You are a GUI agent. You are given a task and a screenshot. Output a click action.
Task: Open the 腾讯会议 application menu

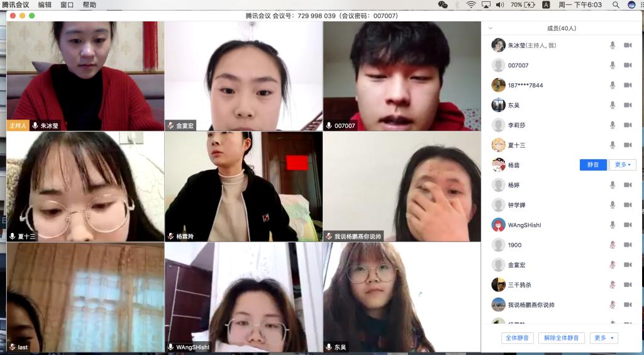tap(16, 5)
